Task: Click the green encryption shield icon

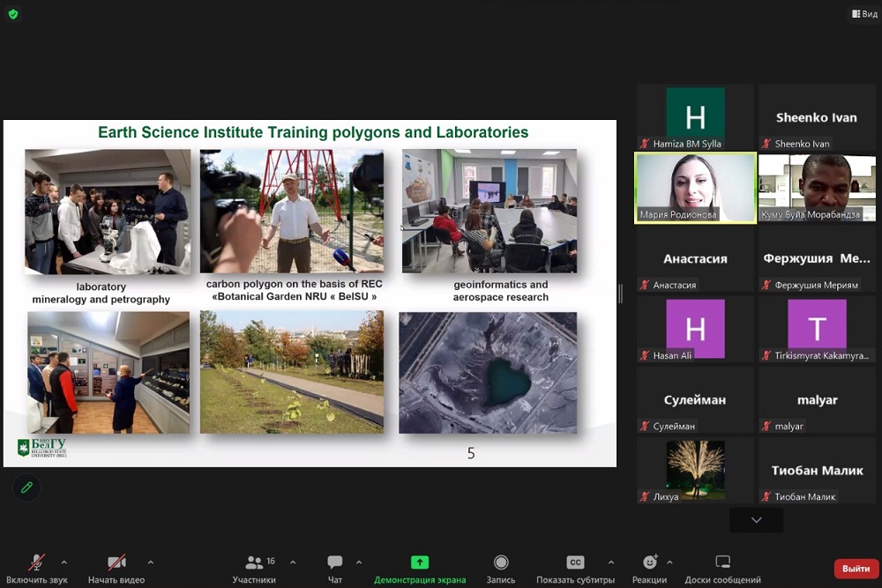Action: point(13,14)
